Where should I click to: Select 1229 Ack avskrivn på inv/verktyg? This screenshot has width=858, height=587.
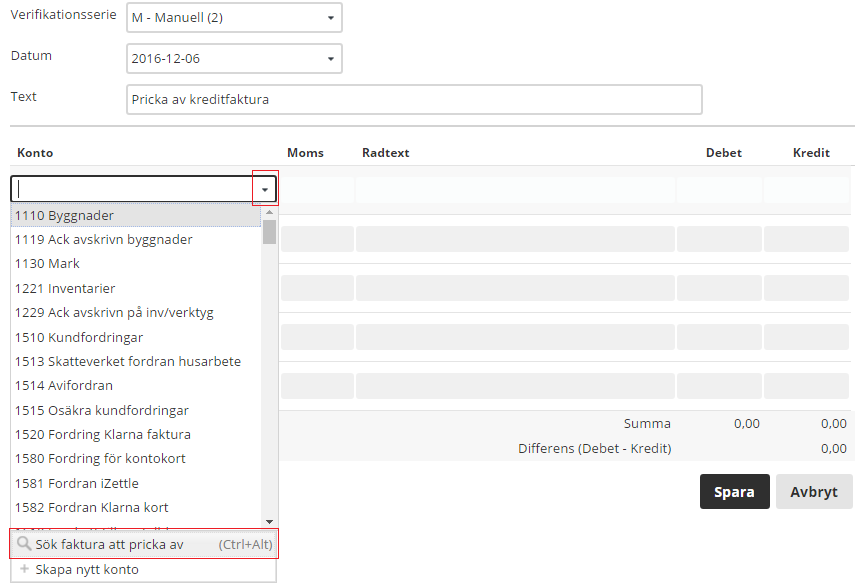point(136,312)
